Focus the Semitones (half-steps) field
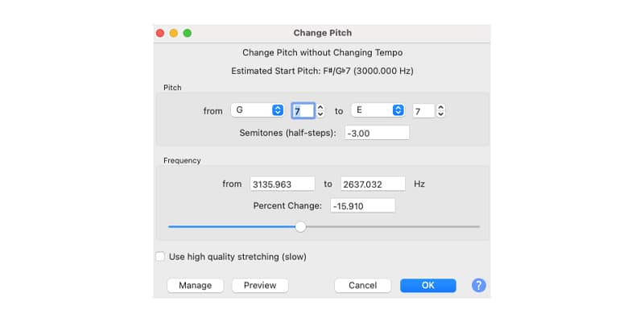Screen dimensions: 644x322 377,133
